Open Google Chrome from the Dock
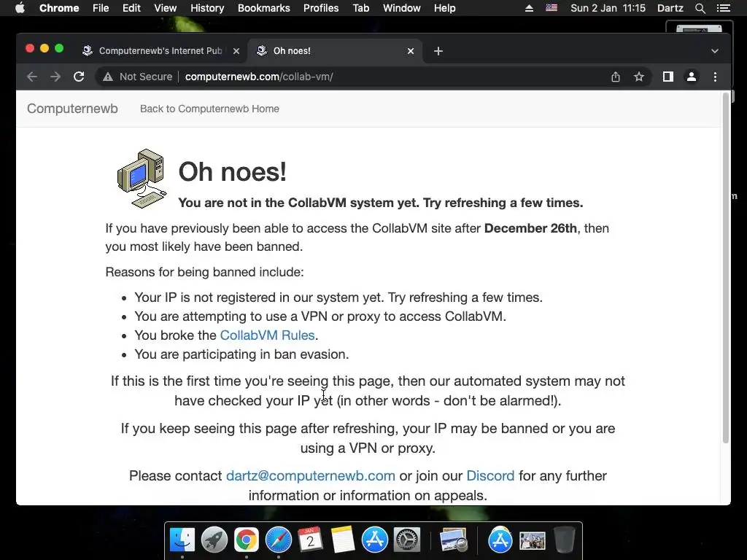Viewport: 747px width, 560px height. 247,540
